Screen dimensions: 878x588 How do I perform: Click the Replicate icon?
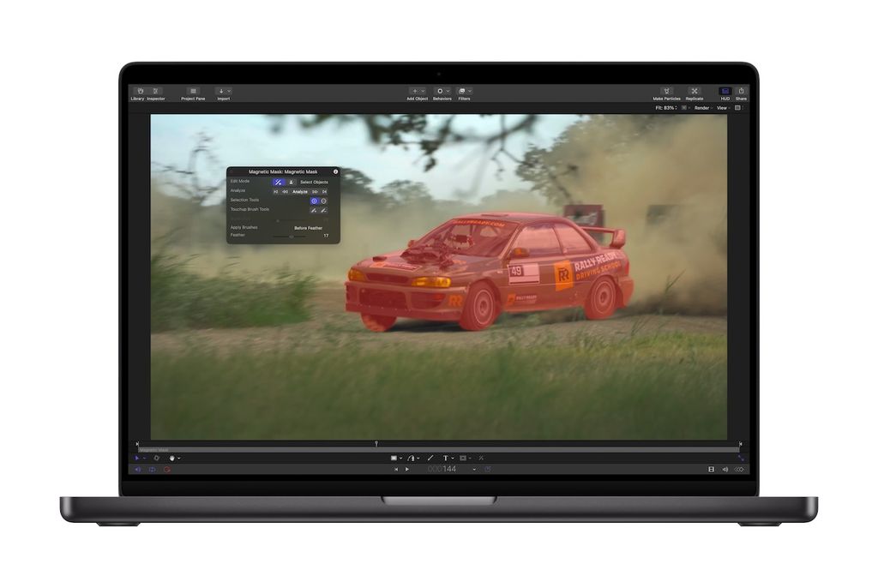point(695,91)
